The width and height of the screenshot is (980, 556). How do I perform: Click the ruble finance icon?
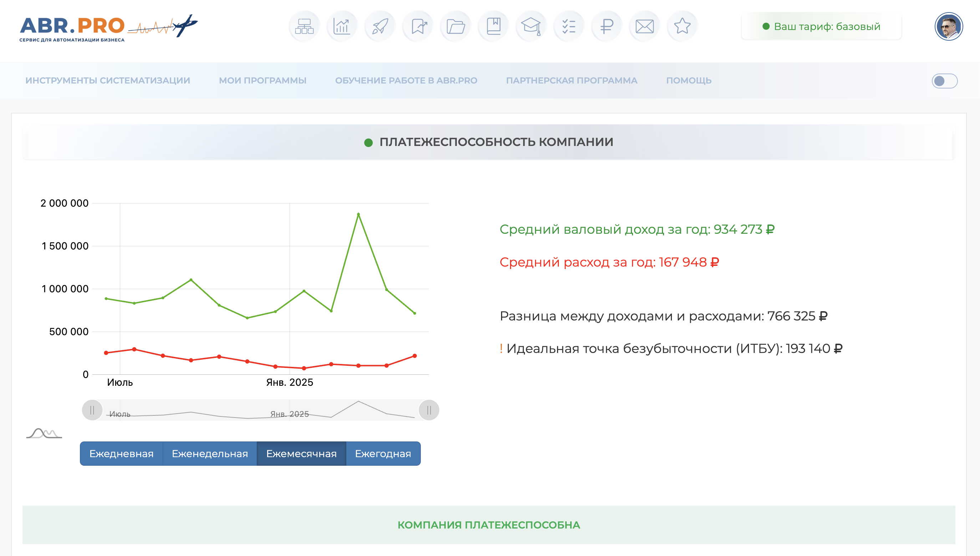coord(606,26)
